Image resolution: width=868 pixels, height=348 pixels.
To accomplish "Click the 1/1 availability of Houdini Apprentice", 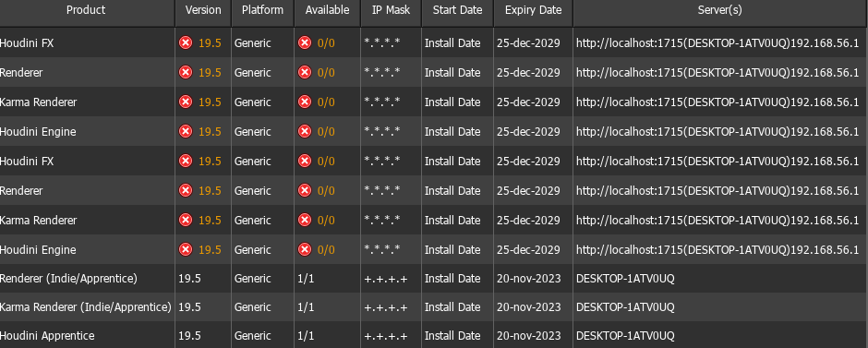I will (x=306, y=336).
